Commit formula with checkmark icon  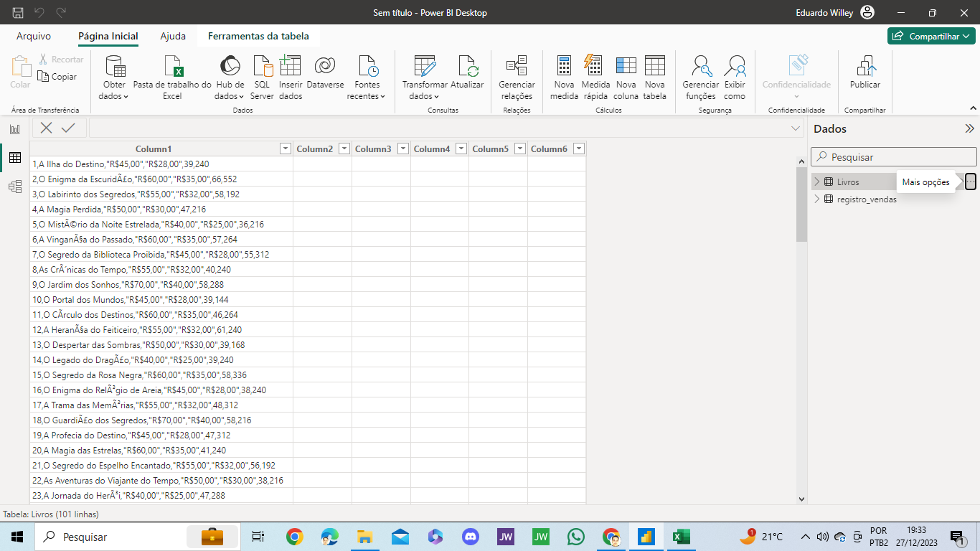coord(68,128)
